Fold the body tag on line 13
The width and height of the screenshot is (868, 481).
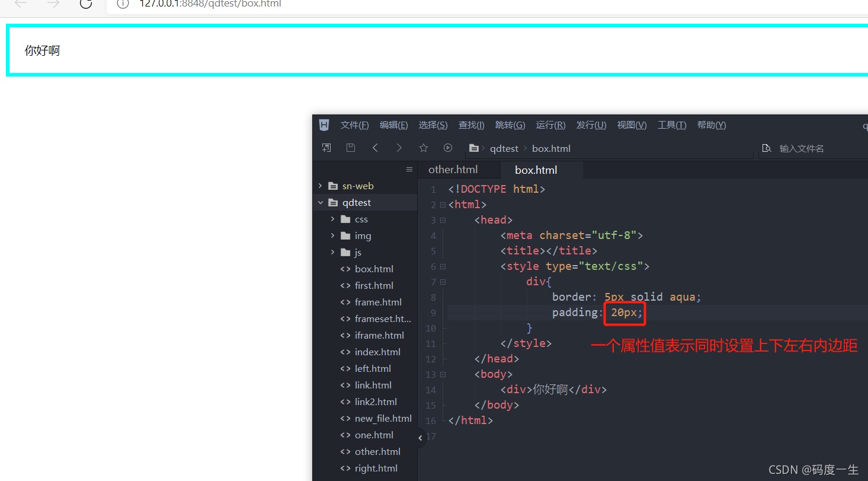443,374
